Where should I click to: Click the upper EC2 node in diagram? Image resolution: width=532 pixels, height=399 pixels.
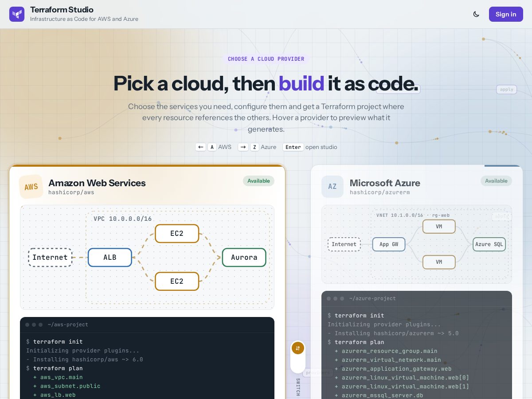177,234
